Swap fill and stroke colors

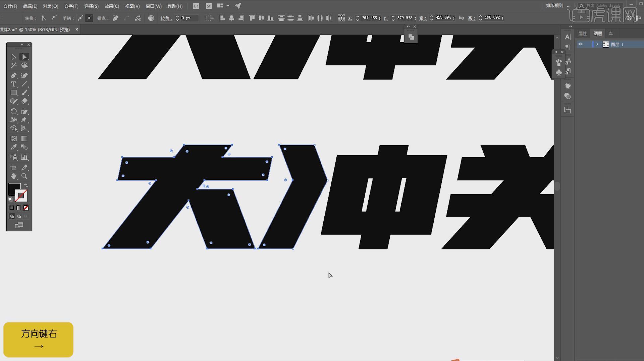[26, 185]
